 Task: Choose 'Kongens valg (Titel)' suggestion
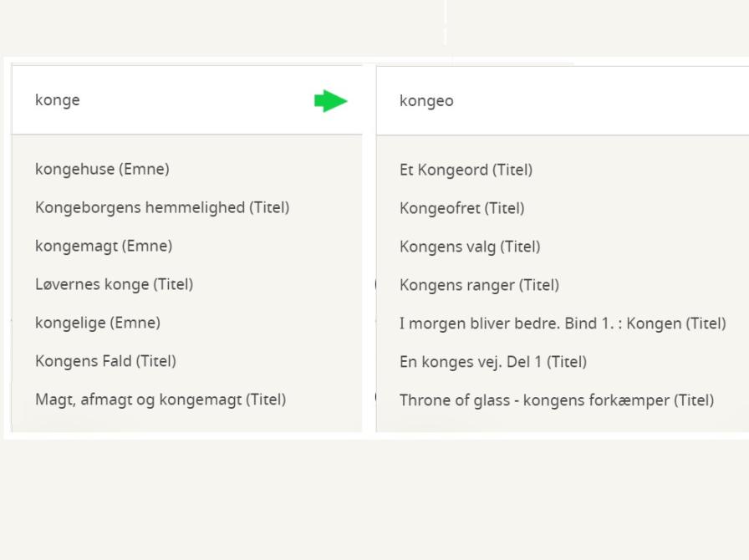click(470, 247)
